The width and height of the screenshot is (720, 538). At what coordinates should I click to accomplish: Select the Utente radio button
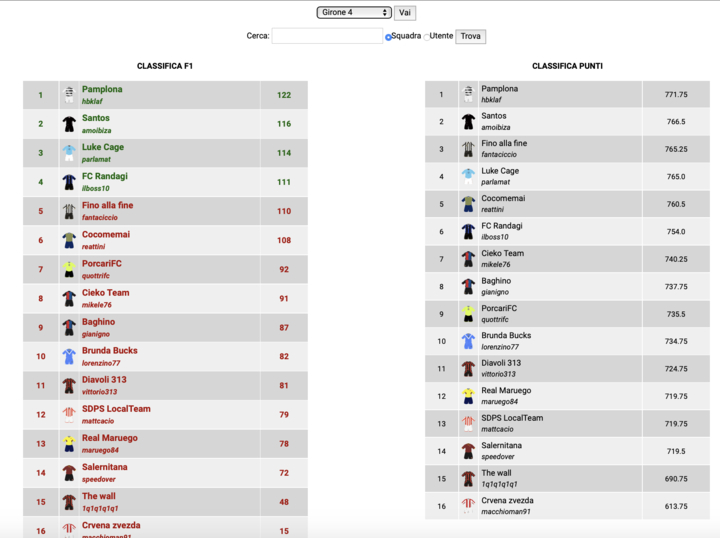point(426,37)
